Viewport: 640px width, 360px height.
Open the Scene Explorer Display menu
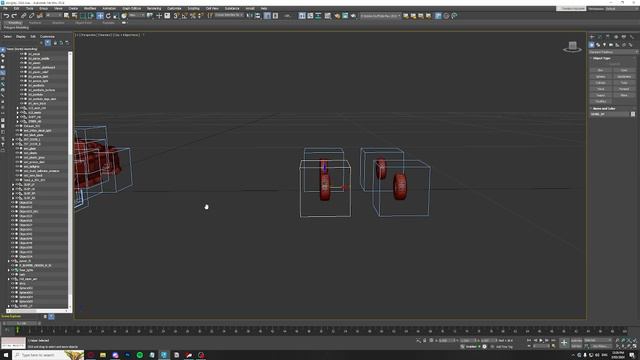(20, 37)
